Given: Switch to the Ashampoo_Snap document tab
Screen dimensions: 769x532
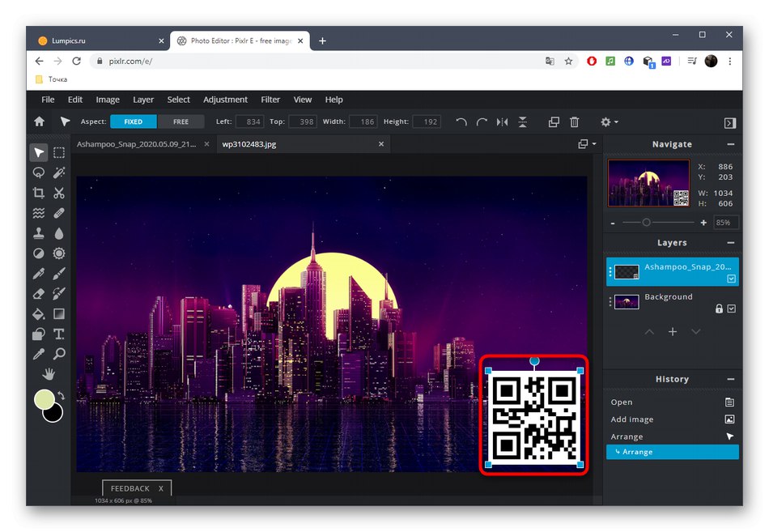Looking at the screenshot, I should (136, 144).
